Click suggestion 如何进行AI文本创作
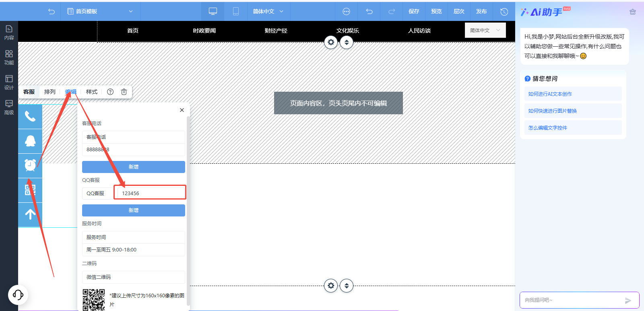This screenshot has height=311, width=644. coord(573,94)
